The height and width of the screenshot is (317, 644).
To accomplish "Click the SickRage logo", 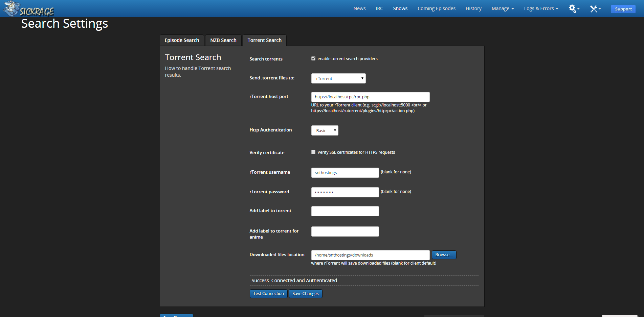I will pyautogui.click(x=29, y=9).
